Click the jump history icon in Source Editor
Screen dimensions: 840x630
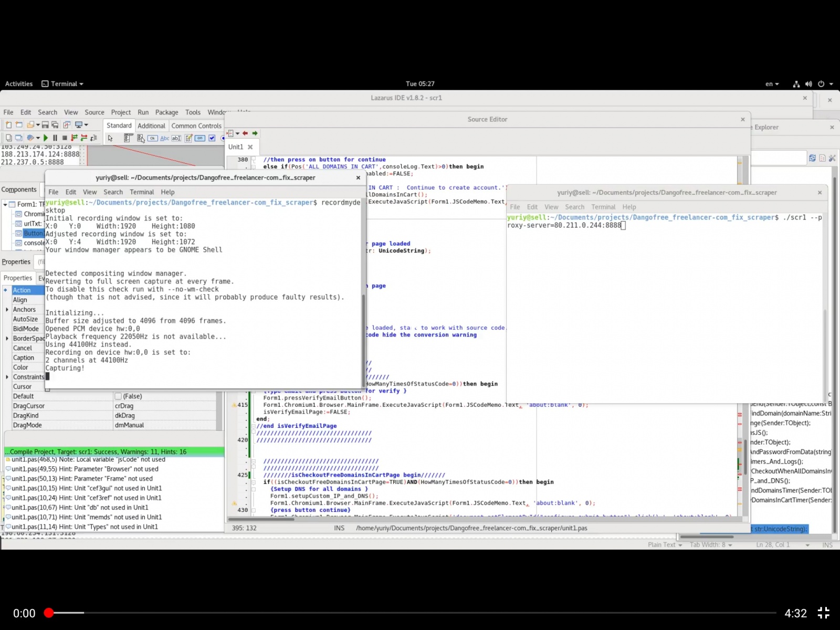pyautogui.click(x=230, y=133)
